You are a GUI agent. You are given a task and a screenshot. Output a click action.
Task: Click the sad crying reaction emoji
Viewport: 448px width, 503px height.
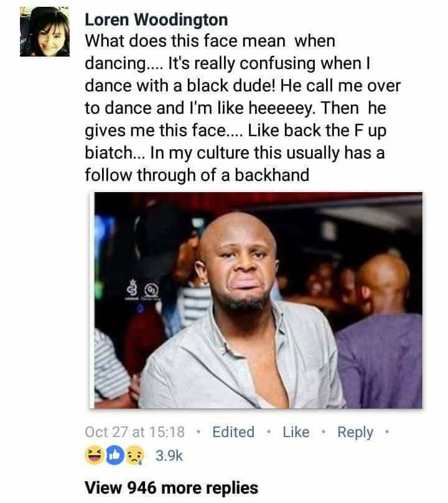point(135,456)
